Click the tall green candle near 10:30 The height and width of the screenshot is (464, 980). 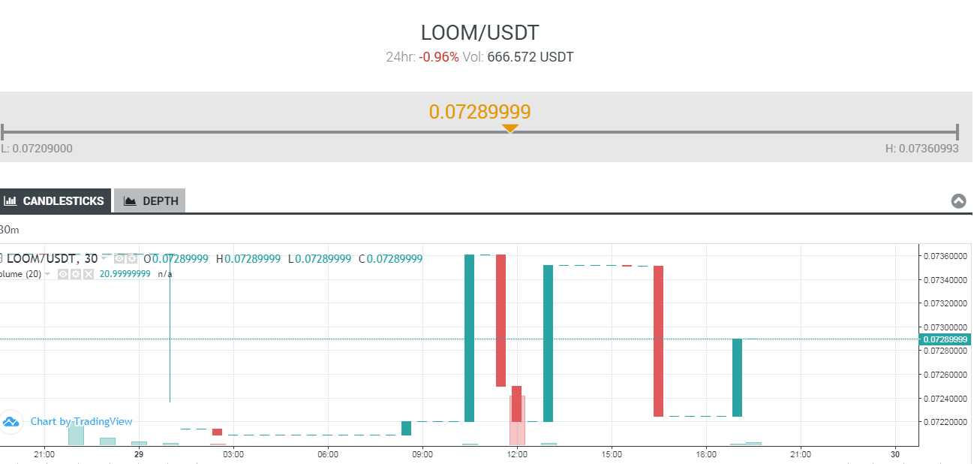pyautogui.click(x=469, y=338)
